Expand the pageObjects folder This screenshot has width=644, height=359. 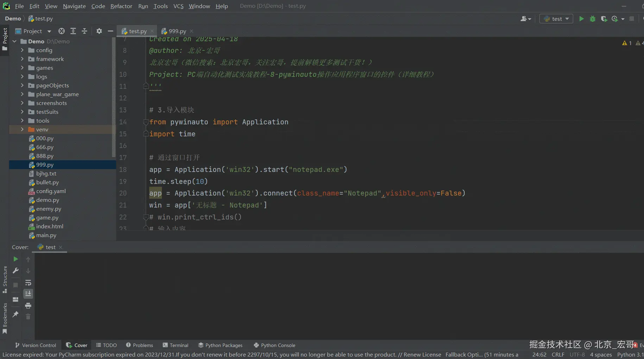[22, 85]
